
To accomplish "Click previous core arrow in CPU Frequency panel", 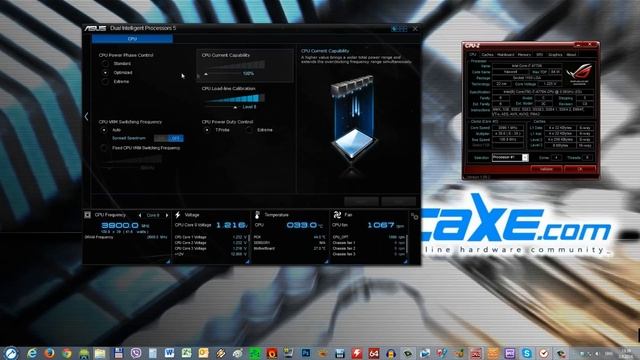I will [140, 215].
